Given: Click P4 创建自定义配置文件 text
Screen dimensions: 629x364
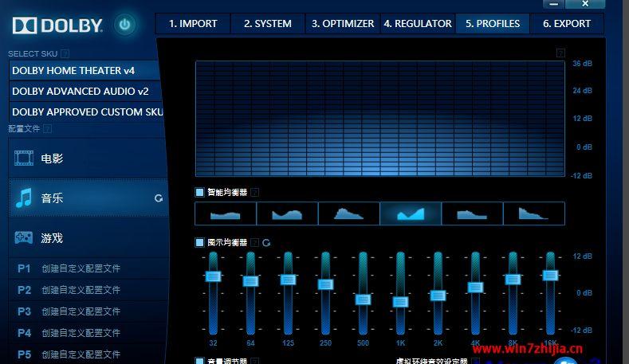Looking at the screenshot, I should pos(81,333).
